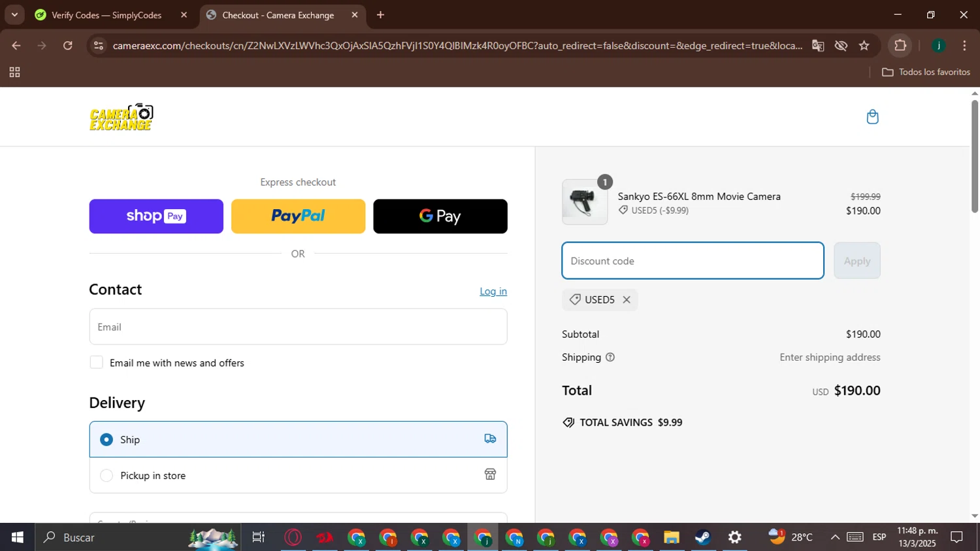Click the Apply discount button
Image resolution: width=980 pixels, height=551 pixels.
pyautogui.click(x=857, y=261)
